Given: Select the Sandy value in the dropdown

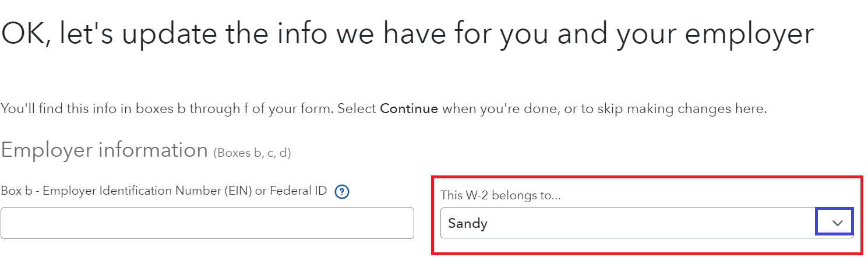Looking at the screenshot, I should 468,223.
